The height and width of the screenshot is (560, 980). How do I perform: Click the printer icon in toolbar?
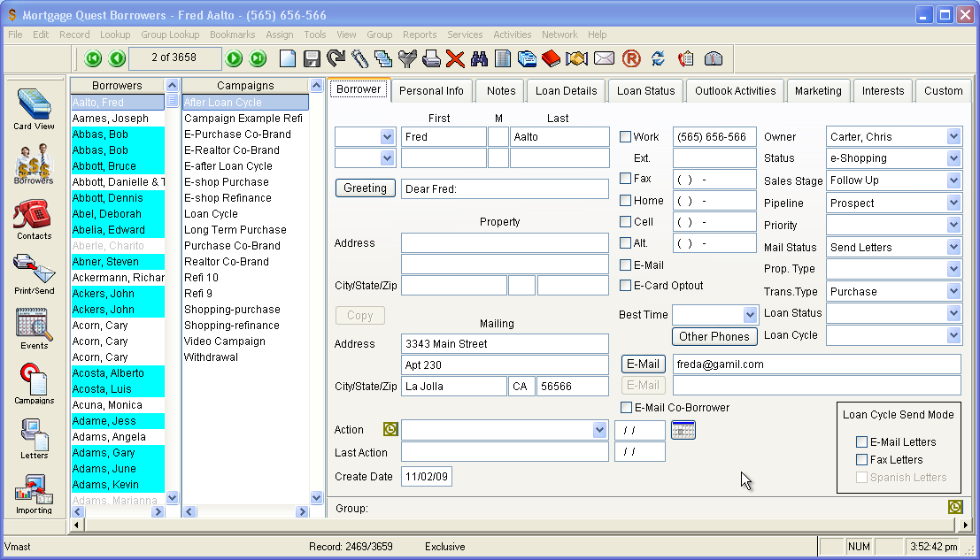tap(431, 59)
